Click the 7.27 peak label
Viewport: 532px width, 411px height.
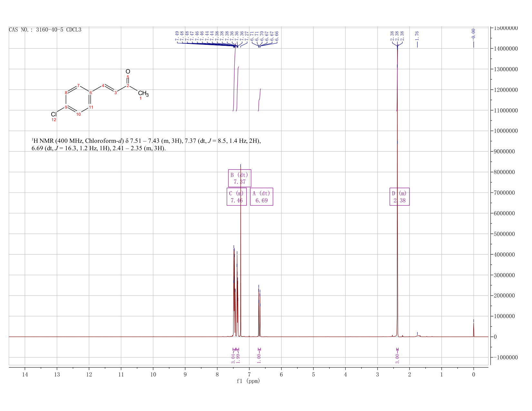[247, 36]
